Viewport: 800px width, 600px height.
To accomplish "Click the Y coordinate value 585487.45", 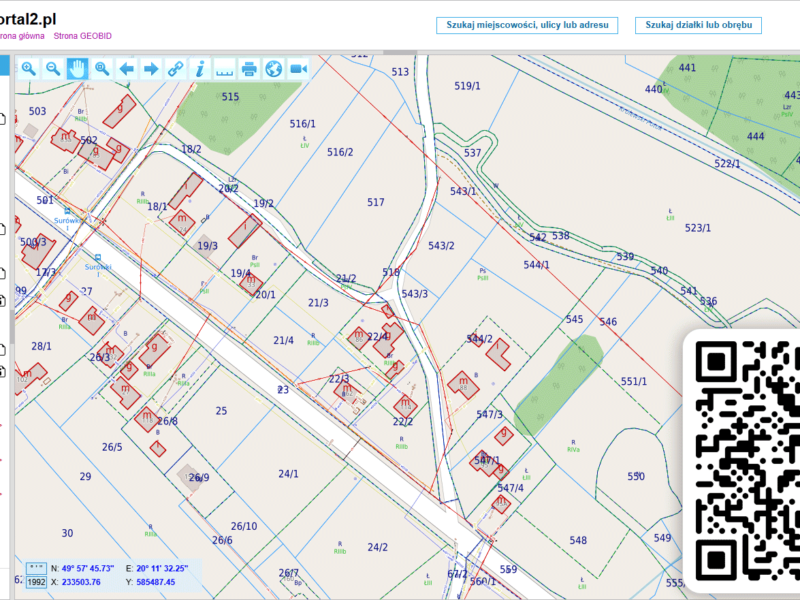I will point(155,582).
